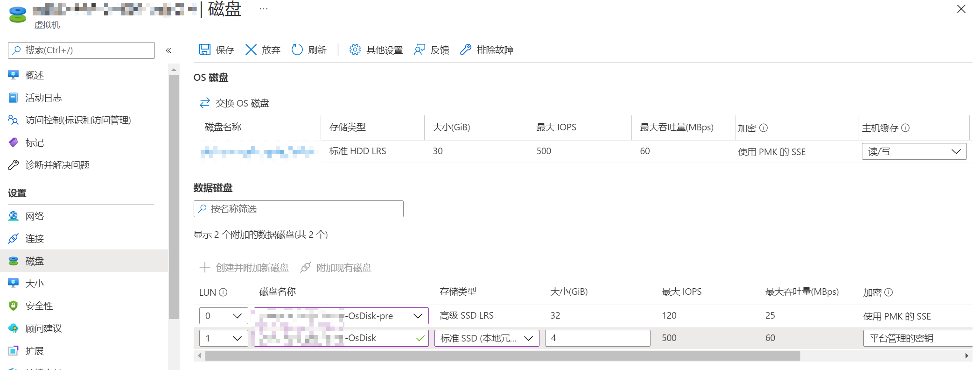Click the horizontal scrollbar thumb
This screenshot has width=980, height=370.
503,356
